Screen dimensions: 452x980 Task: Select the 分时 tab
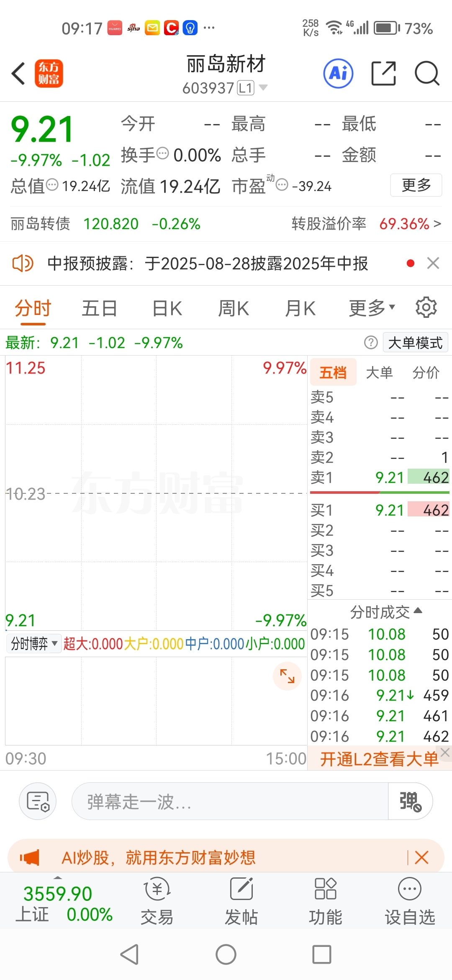33,308
